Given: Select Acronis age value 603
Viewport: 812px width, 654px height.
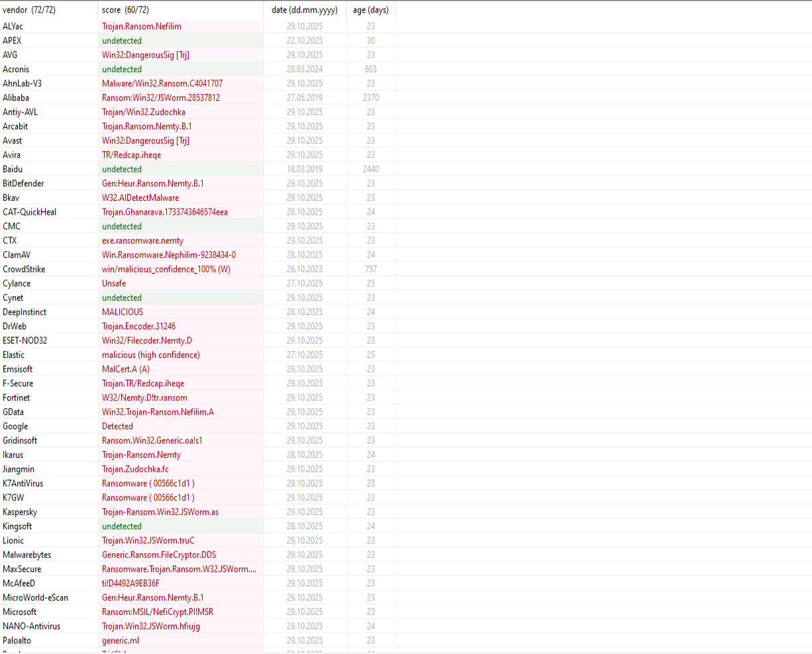Looking at the screenshot, I should point(370,70).
